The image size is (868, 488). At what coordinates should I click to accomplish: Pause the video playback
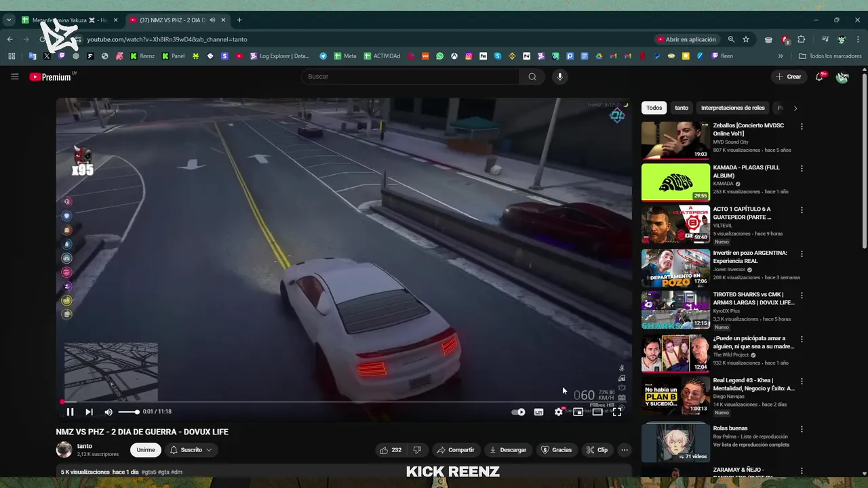(x=70, y=411)
